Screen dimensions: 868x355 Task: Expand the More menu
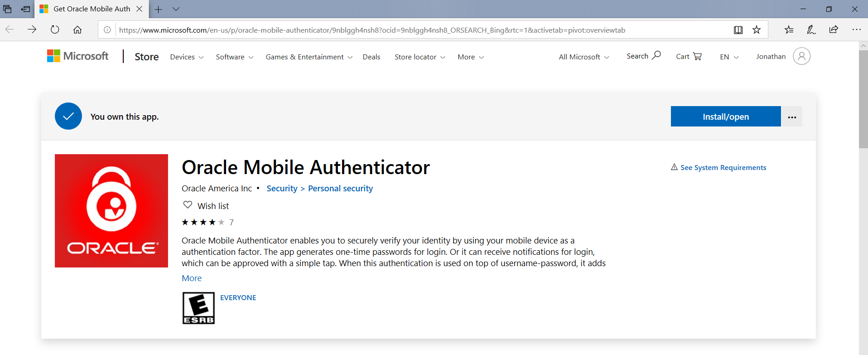[x=471, y=57]
